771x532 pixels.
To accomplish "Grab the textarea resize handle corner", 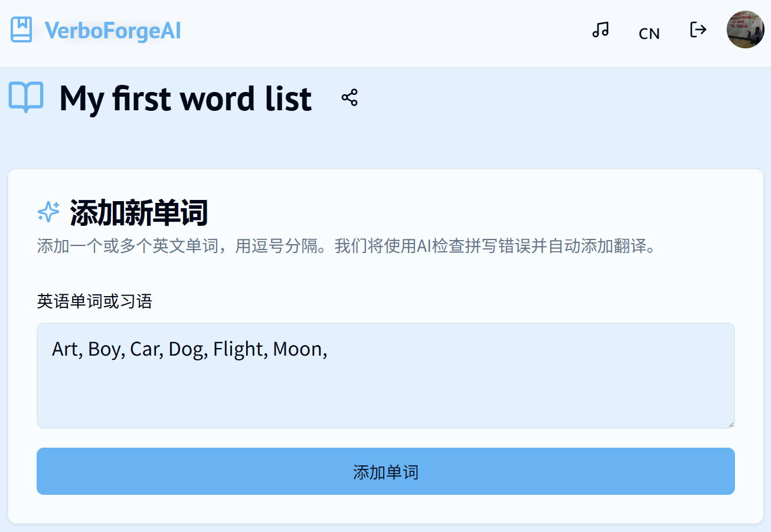I will tap(731, 424).
